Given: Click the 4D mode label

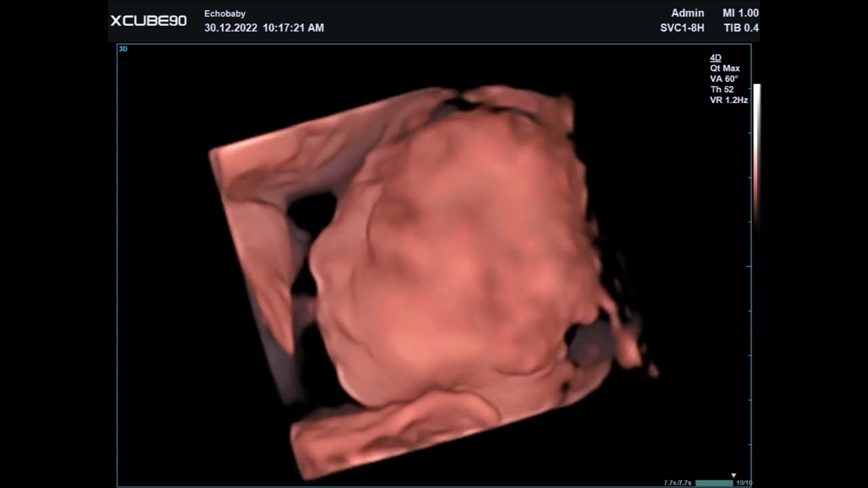Looking at the screenshot, I should (x=715, y=58).
